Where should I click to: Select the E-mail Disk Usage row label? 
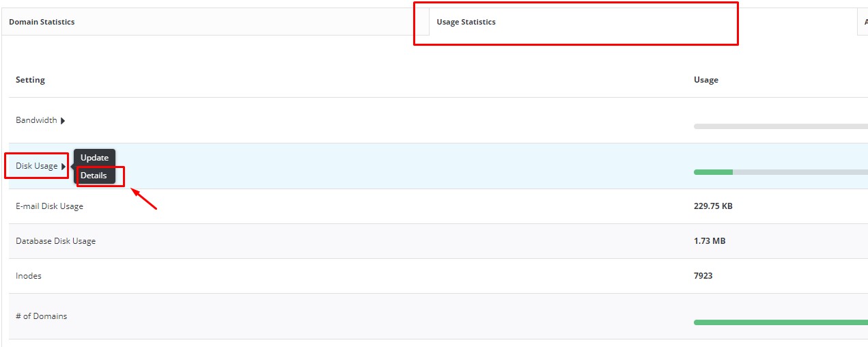(x=49, y=206)
